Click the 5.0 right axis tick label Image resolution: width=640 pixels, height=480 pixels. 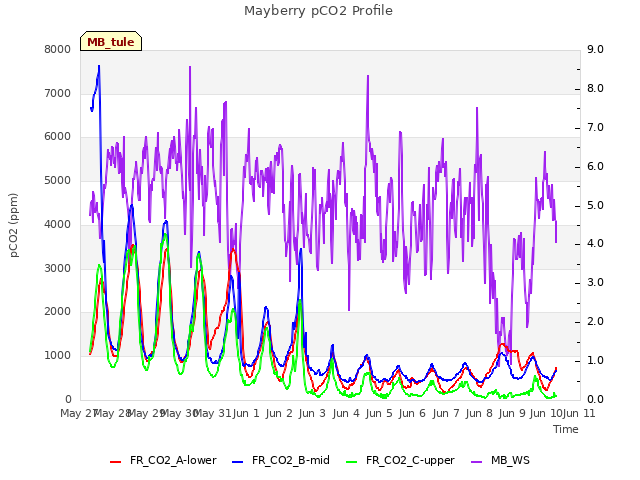pos(595,205)
